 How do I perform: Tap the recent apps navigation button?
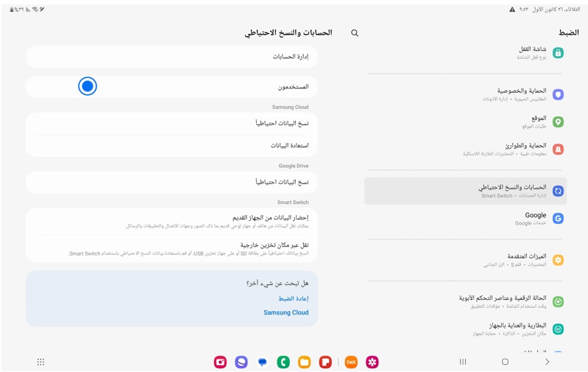pos(463,362)
